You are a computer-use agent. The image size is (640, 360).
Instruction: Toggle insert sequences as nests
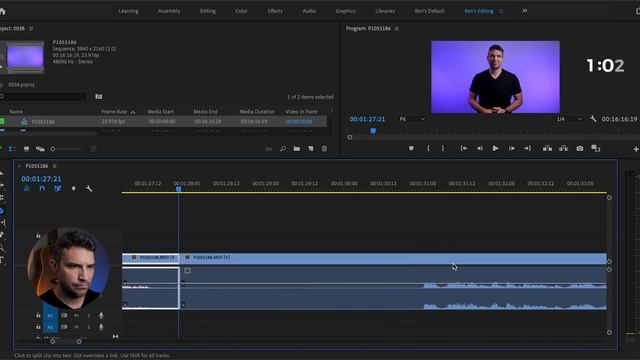pyautogui.click(x=27, y=189)
